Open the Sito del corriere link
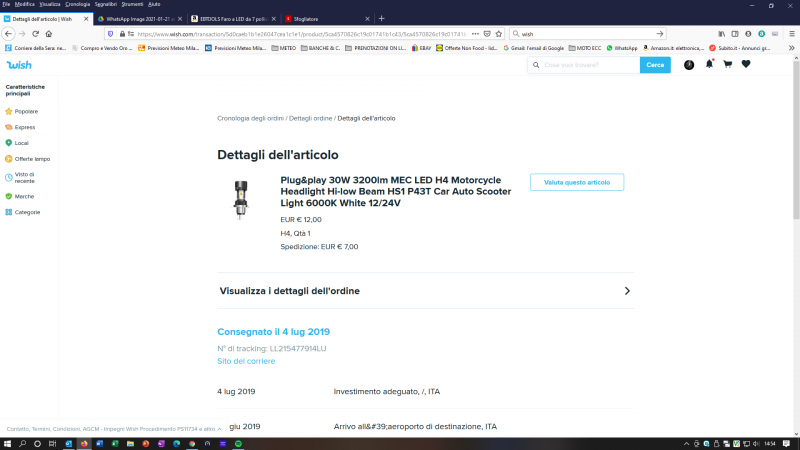Viewport: 800px width, 450px height. [246, 361]
